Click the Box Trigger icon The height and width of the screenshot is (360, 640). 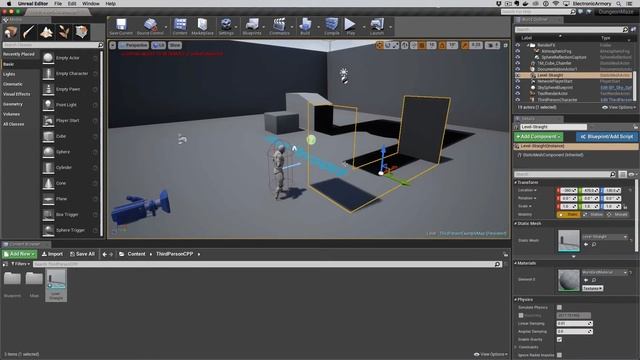pyautogui.click(x=48, y=214)
